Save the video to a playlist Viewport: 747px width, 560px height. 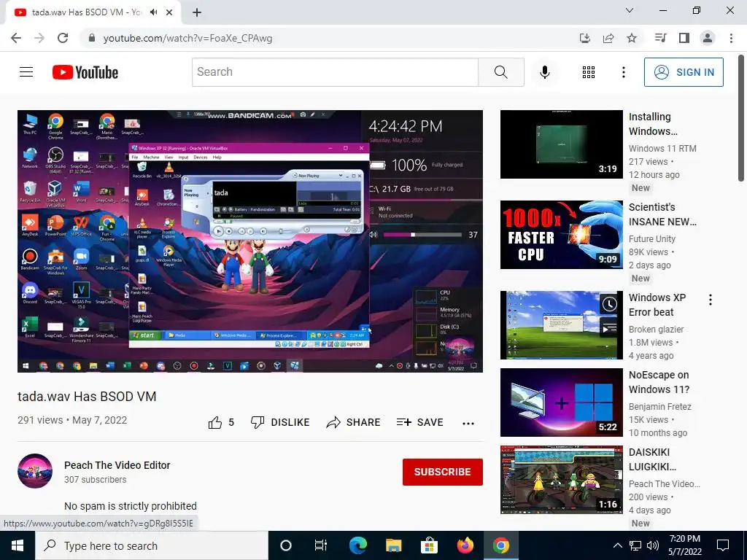click(419, 422)
